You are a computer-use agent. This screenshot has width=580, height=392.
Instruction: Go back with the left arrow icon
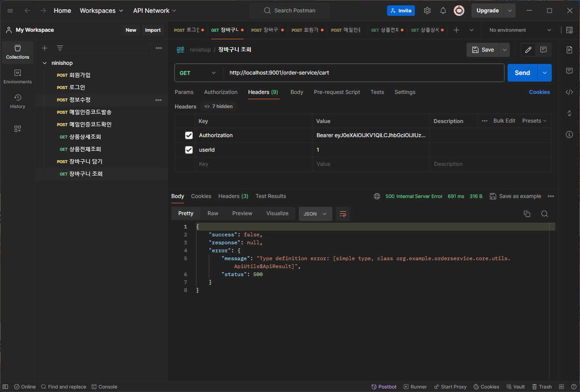point(27,11)
